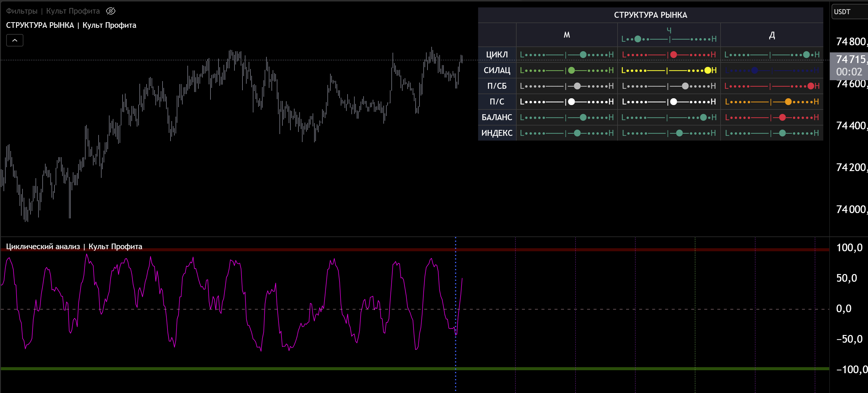868x393 pixels.
Task: Click the yellow СИЛАЦ marker in the Ч column
Action: [708, 70]
